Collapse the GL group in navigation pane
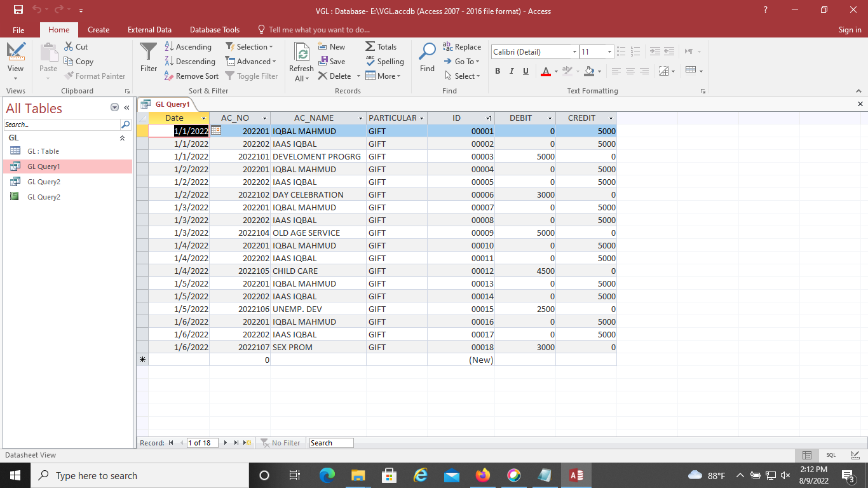Screen dimensions: 868x488 pyautogui.click(x=122, y=138)
